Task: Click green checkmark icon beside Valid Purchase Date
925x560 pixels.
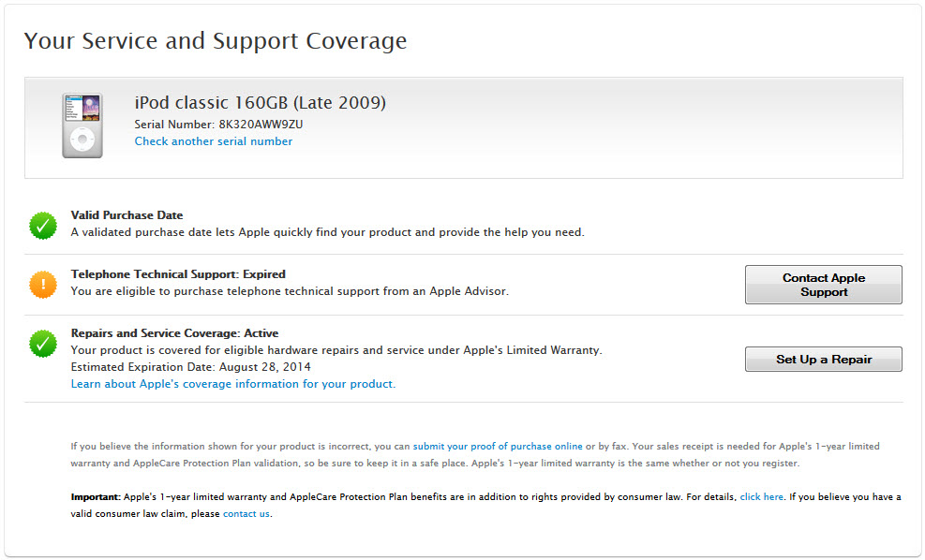Action: tap(43, 225)
